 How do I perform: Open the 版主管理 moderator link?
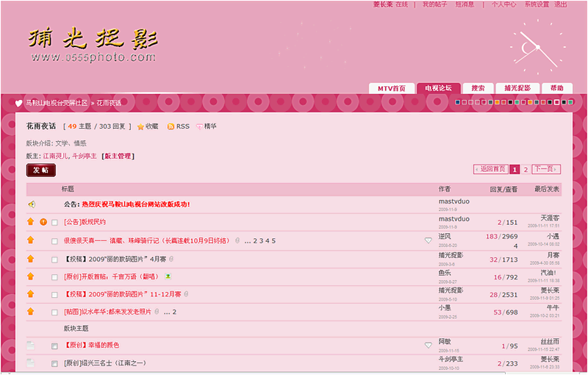click(118, 156)
